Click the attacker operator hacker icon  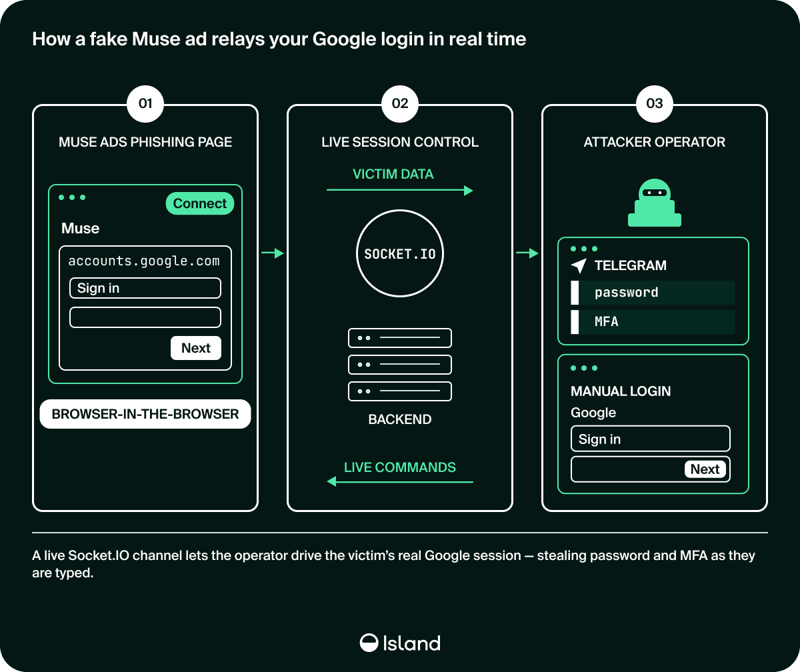click(655, 203)
